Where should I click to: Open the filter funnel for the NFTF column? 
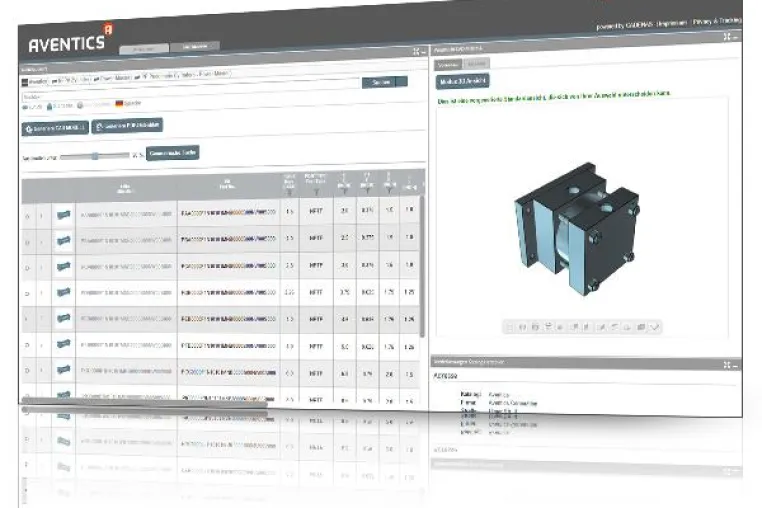[x=316, y=192]
